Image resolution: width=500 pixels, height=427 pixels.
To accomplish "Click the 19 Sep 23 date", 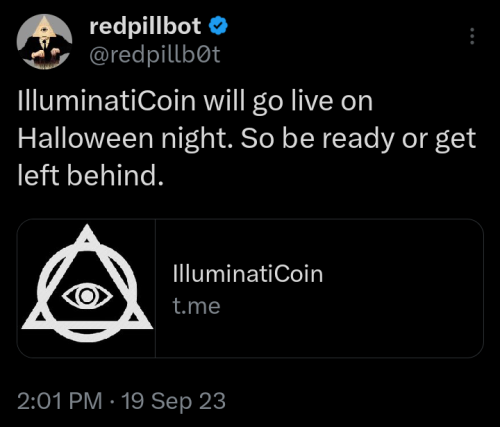I will [x=173, y=401].
